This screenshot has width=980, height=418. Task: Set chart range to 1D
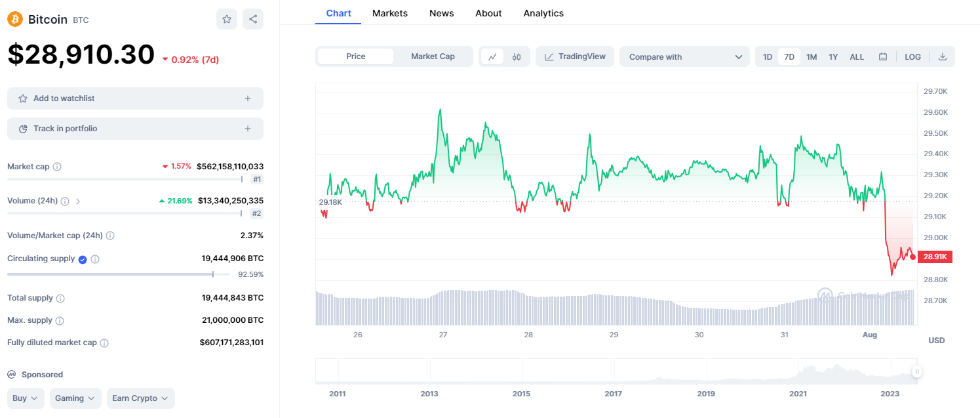pos(768,56)
